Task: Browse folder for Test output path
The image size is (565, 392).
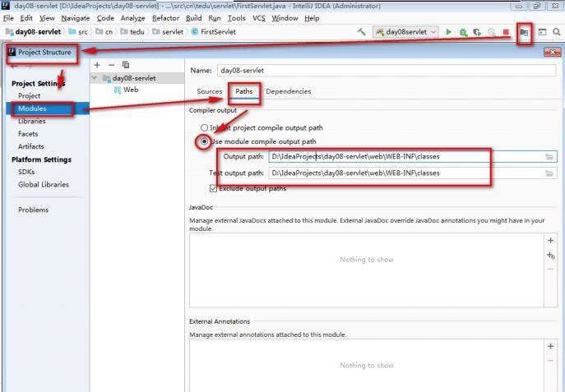Action: (549, 173)
